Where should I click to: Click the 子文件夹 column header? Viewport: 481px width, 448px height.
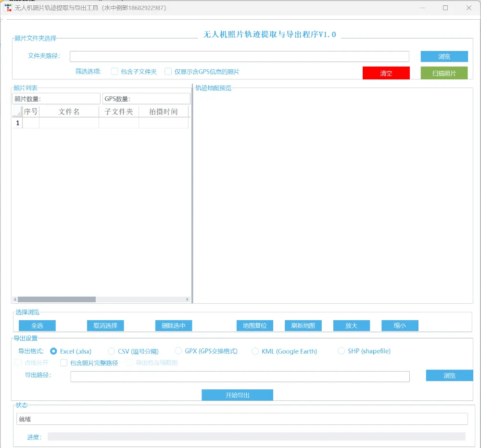(x=119, y=112)
